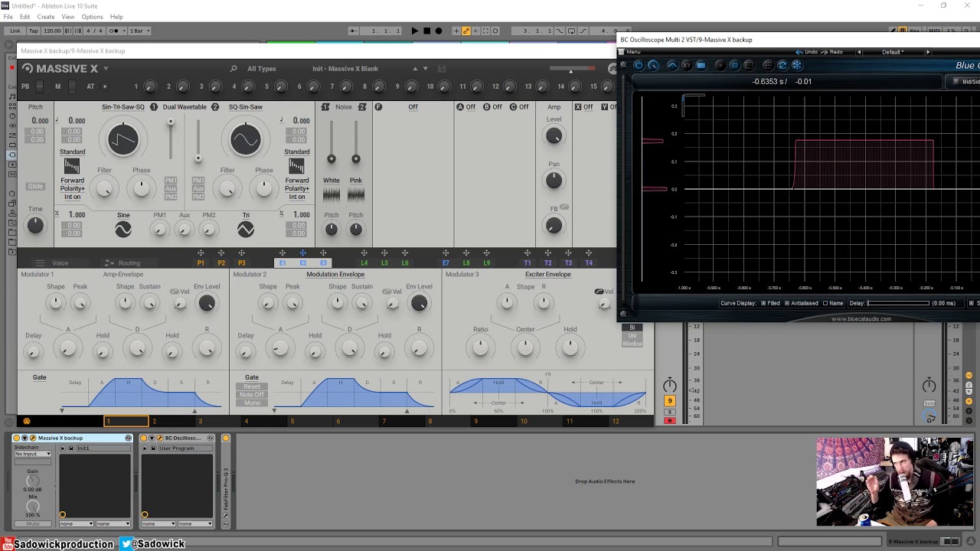This screenshot has height=551, width=980.
Task: Click the 120.00 tempo field
Action: point(52,31)
